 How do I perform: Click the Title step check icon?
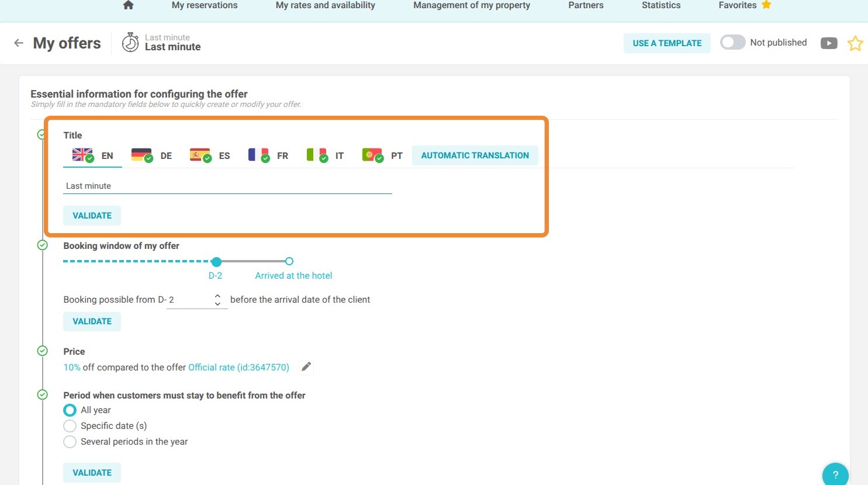pos(42,135)
